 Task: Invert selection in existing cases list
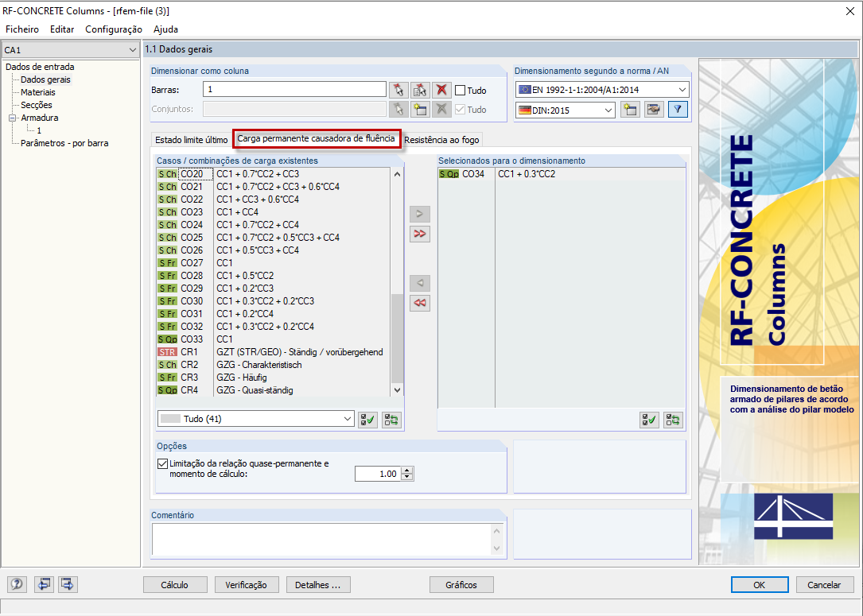[x=391, y=420]
